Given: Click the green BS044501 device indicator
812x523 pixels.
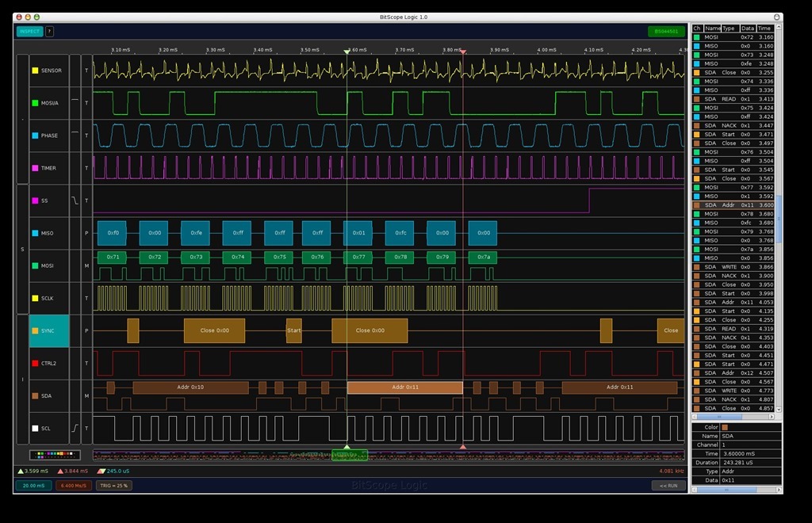Looking at the screenshot, I should pos(665,32).
